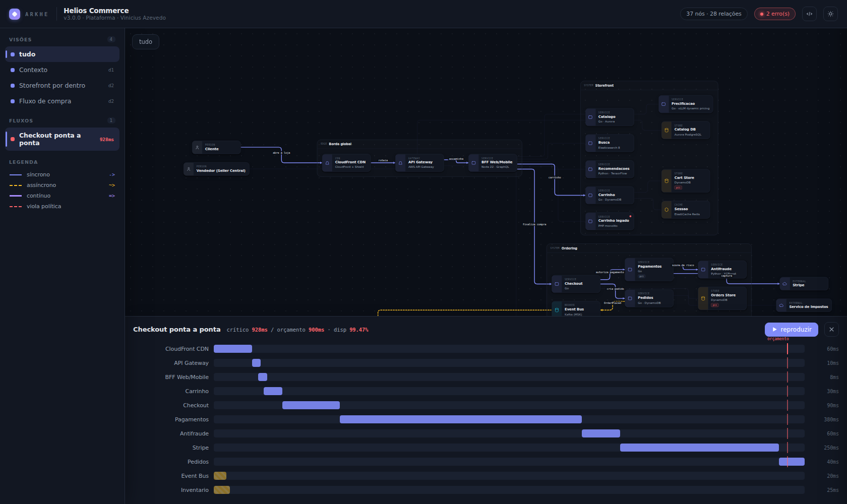
Task: Click the Antifraude timeline bar
Action: pos(601,433)
